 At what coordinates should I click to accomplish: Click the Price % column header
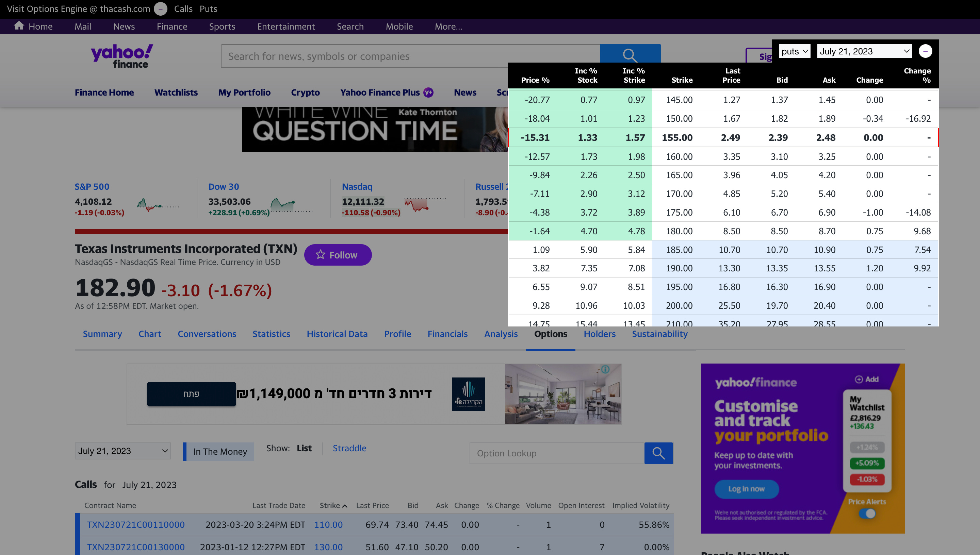coord(535,80)
